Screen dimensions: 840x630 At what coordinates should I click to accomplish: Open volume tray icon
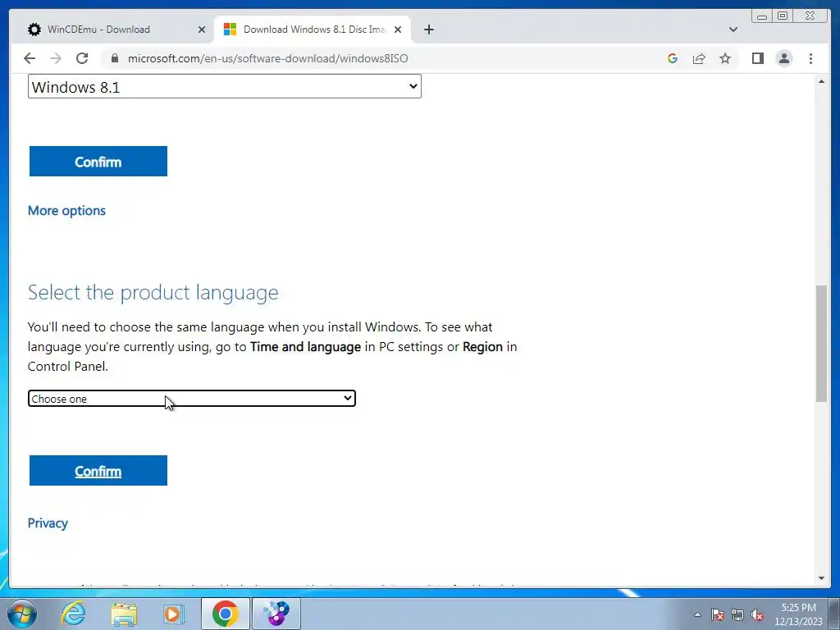[x=757, y=614]
